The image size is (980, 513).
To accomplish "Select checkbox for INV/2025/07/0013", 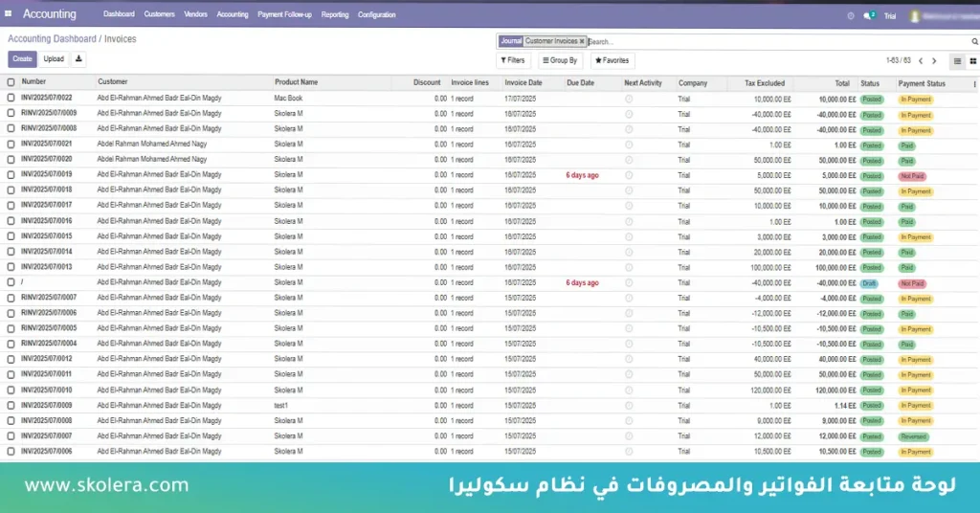I will coord(11,267).
